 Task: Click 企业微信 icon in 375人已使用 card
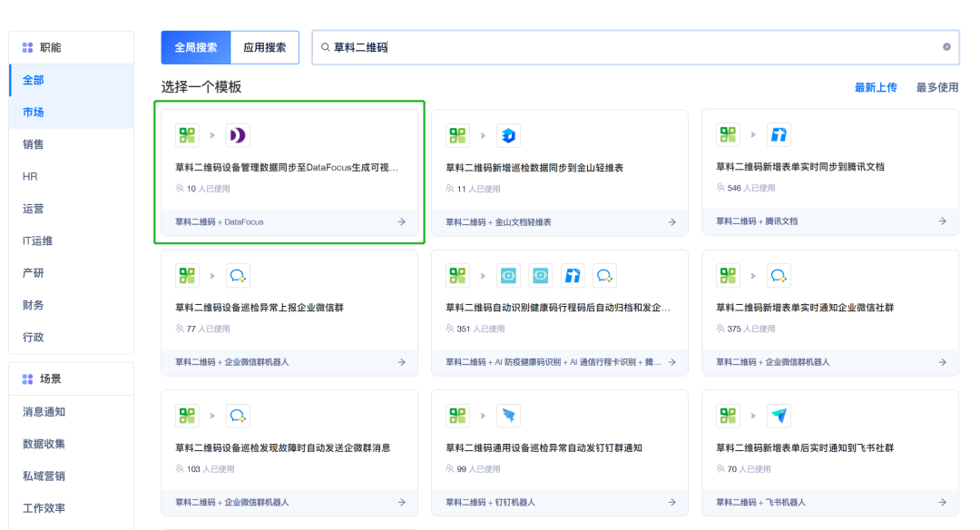pyautogui.click(x=779, y=276)
